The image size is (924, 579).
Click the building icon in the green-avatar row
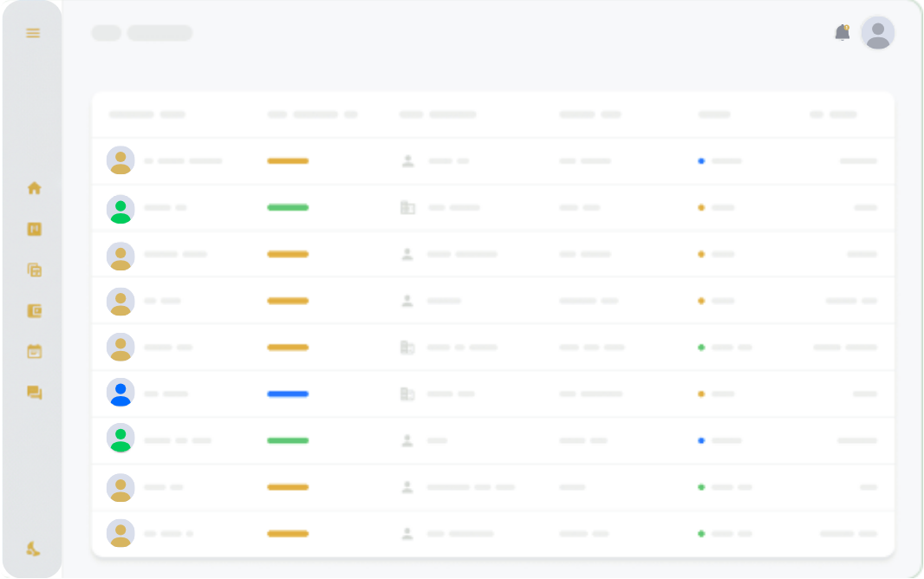407,207
